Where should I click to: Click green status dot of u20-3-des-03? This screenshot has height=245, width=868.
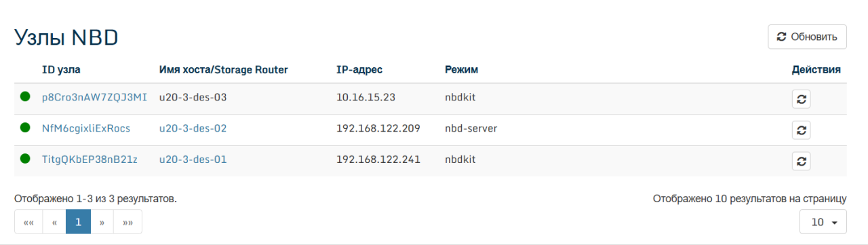(25, 97)
